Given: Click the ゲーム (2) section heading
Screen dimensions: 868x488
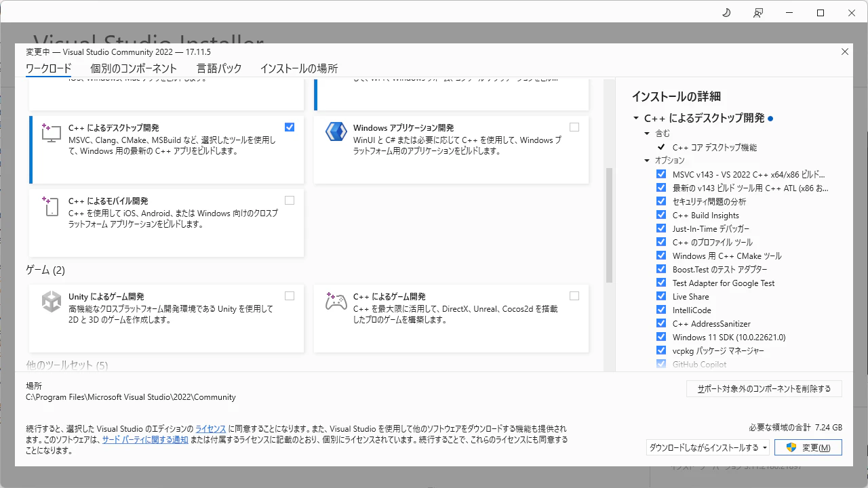Looking at the screenshot, I should (x=45, y=270).
